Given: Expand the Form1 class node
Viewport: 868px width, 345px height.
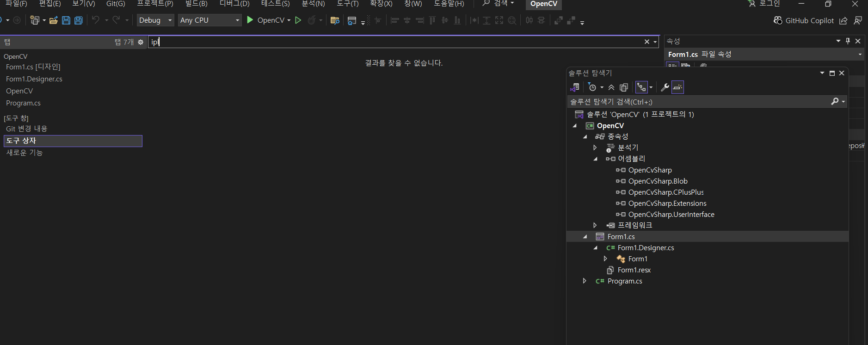Looking at the screenshot, I should point(605,259).
